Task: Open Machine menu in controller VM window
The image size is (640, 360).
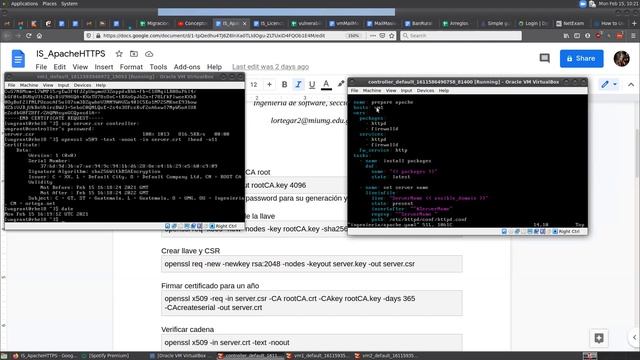Action: (x=371, y=91)
